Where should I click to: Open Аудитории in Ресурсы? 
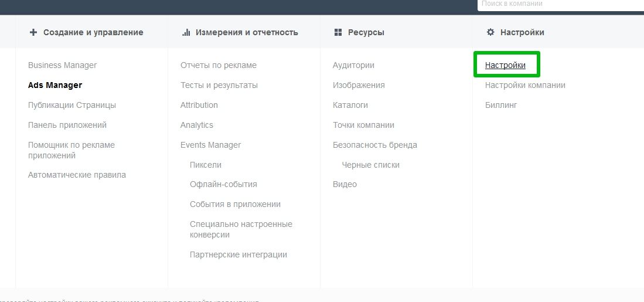[353, 65]
